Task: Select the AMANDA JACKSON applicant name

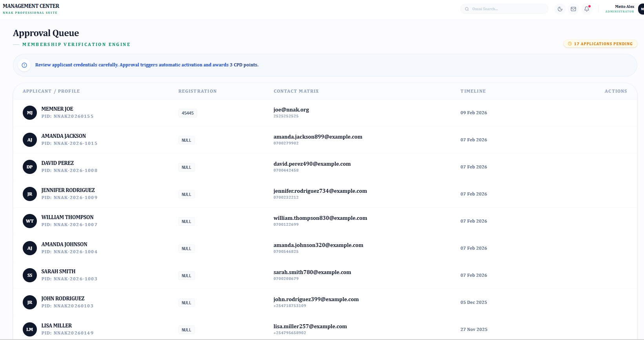Action: coord(64,136)
